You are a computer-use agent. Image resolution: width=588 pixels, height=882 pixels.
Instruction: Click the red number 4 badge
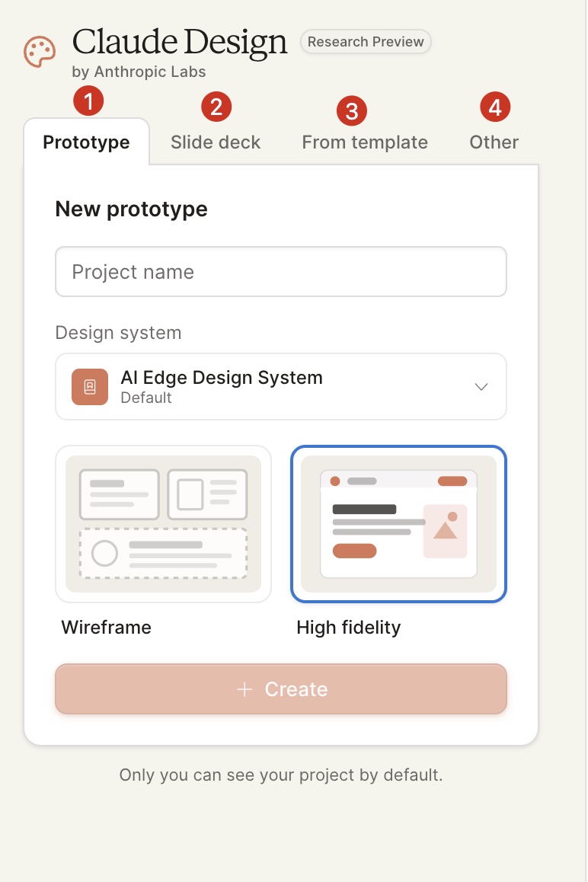(495, 107)
